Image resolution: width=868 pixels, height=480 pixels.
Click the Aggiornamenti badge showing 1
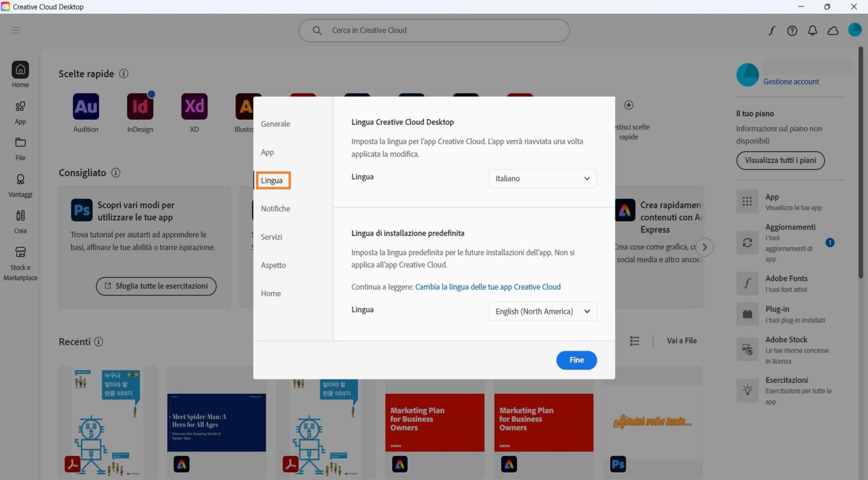pos(830,243)
